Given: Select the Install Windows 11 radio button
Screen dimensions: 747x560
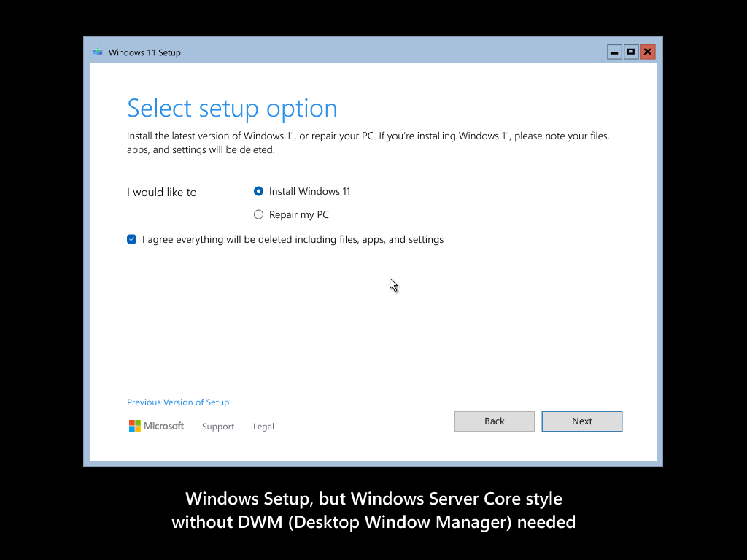Looking at the screenshot, I should (x=258, y=191).
